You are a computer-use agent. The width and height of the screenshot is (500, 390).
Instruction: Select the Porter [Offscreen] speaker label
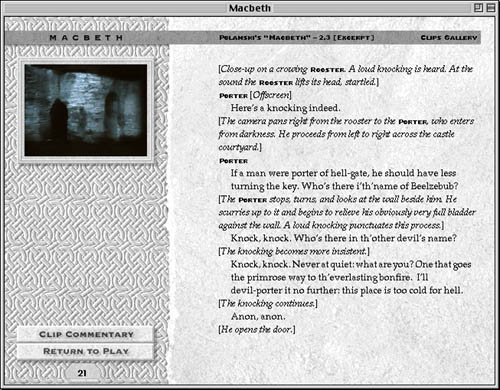255,95
